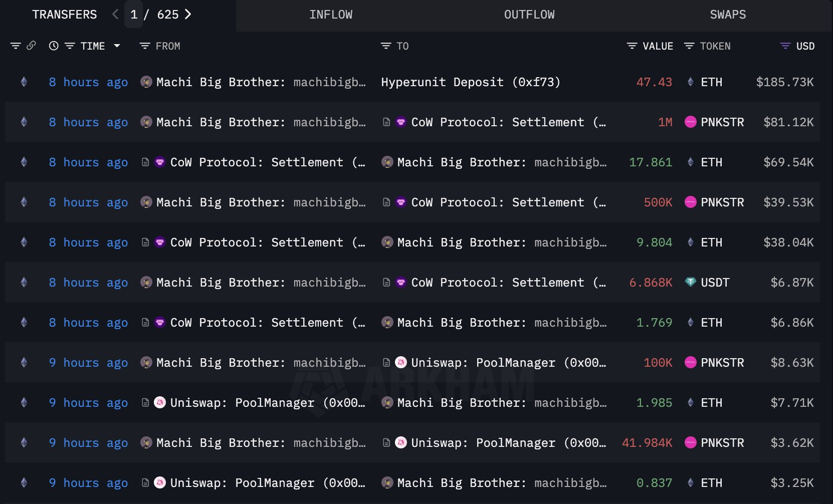Open the TO column filter
833x504 pixels.
click(385, 46)
